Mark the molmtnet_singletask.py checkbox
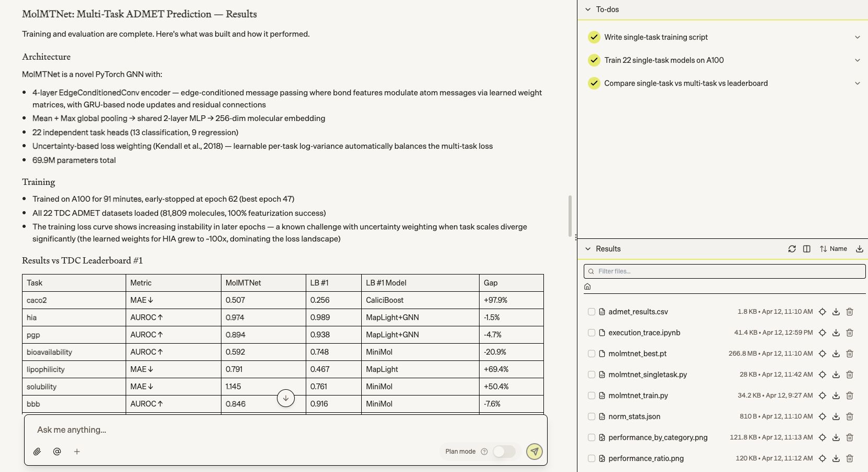Image resolution: width=868 pixels, height=472 pixels. pyautogui.click(x=592, y=375)
